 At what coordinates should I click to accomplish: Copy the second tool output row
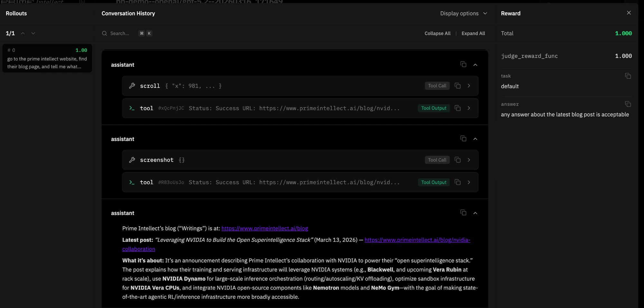point(458,182)
